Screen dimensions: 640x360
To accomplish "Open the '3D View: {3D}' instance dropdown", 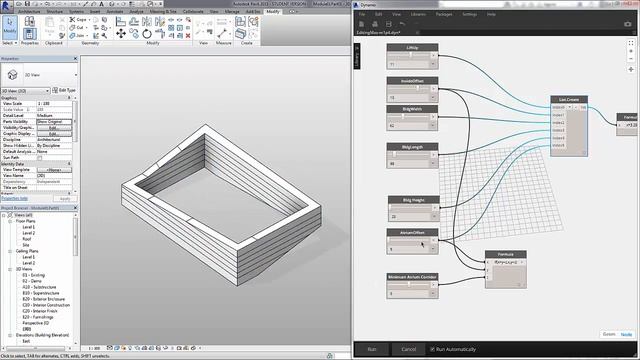I will coord(25,91).
